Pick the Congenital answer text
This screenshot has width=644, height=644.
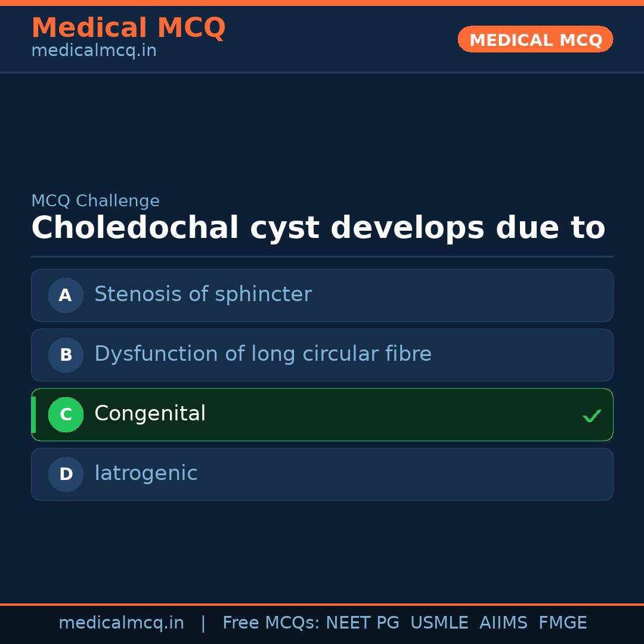(150, 414)
